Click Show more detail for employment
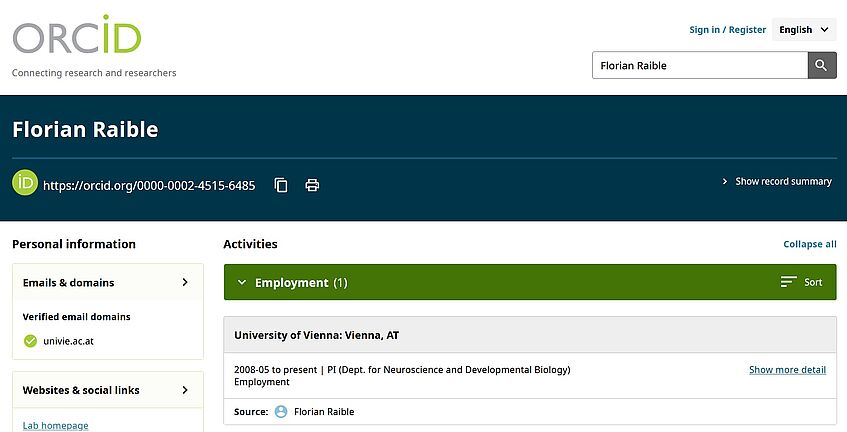This screenshot has height=432, width=847. [787, 370]
